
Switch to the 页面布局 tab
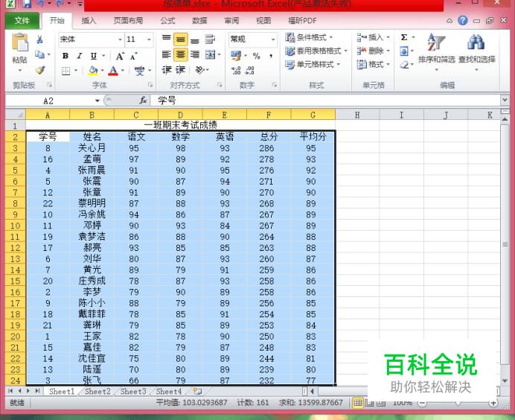(128, 21)
